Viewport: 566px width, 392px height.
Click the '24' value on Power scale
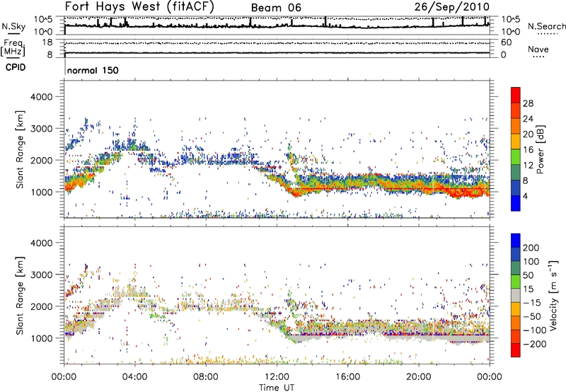pos(528,119)
